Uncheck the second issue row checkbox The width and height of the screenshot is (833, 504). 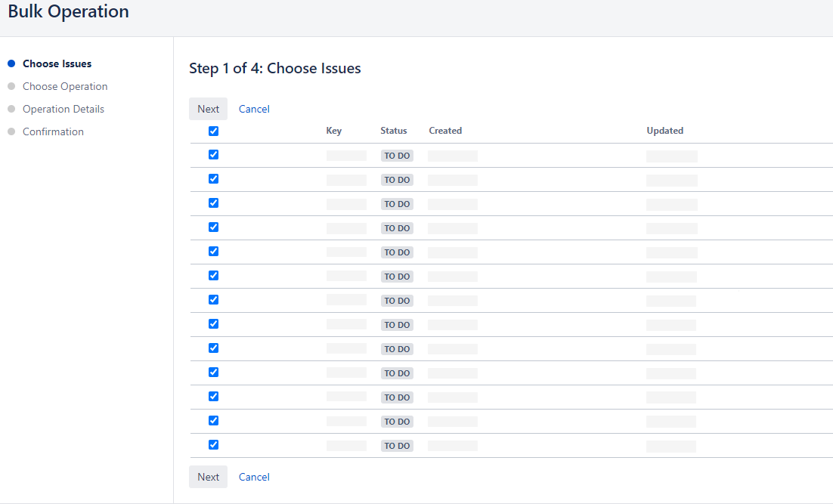pos(213,179)
